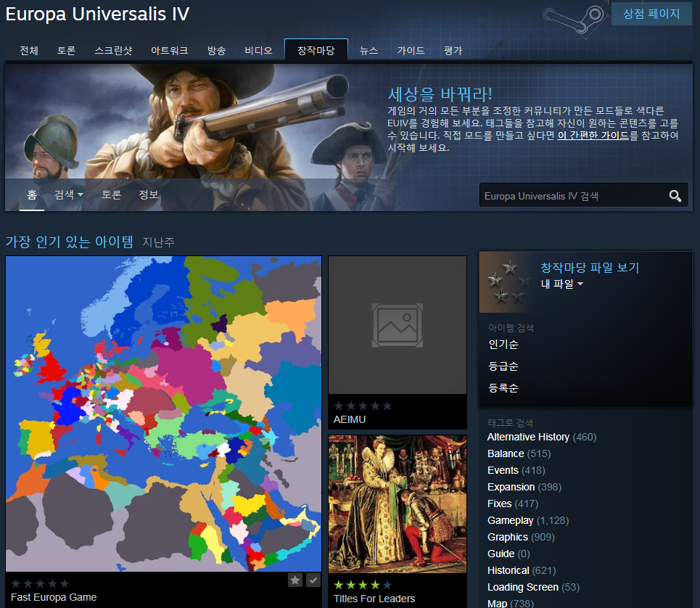Image resolution: width=700 pixels, height=608 pixels.
Task: Select the 창작마당 tab
Action: (316, 50)
